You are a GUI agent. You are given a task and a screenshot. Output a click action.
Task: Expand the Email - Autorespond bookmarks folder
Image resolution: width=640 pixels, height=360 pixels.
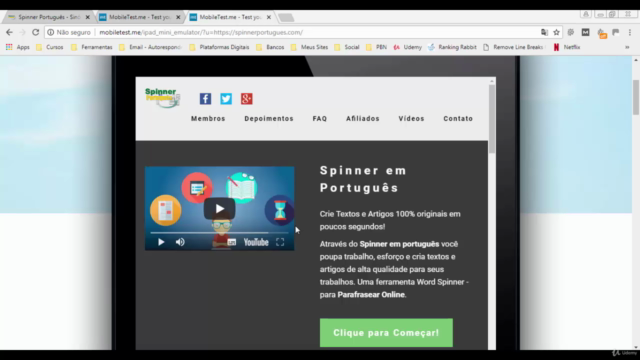point(150,47)
